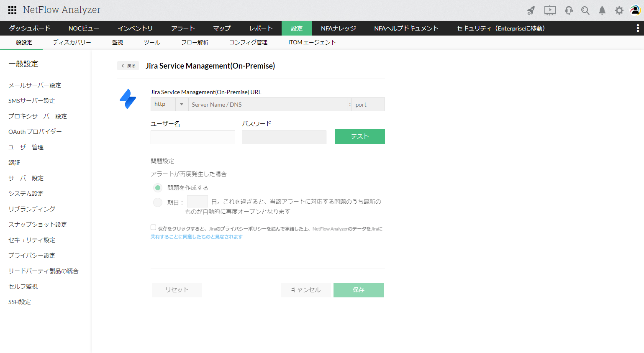This screenshot has width=644, height=353.
Task: Select the 設定 menu tab
Action: pos(297,28)
